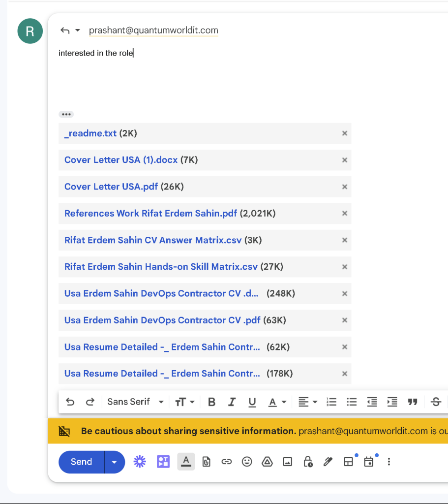Click the set up meeting calendar icon
448x504 pixels.
tap(369, 462)
